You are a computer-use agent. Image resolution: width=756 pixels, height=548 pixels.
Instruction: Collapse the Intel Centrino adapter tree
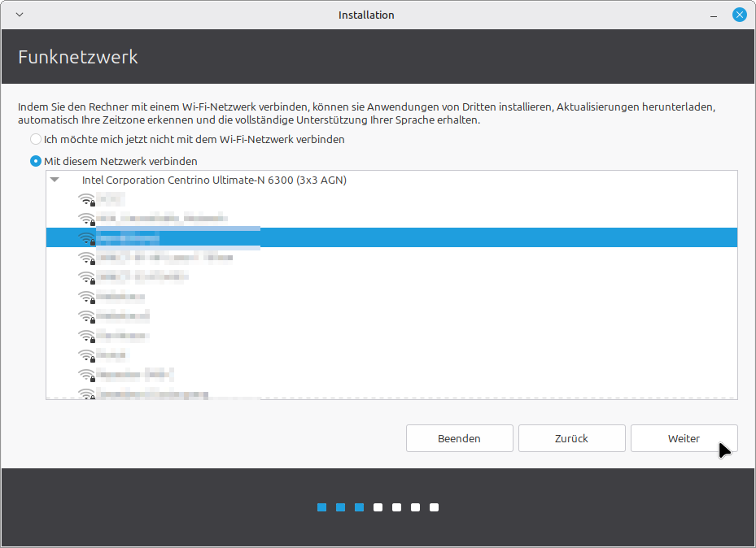[55, 180]
